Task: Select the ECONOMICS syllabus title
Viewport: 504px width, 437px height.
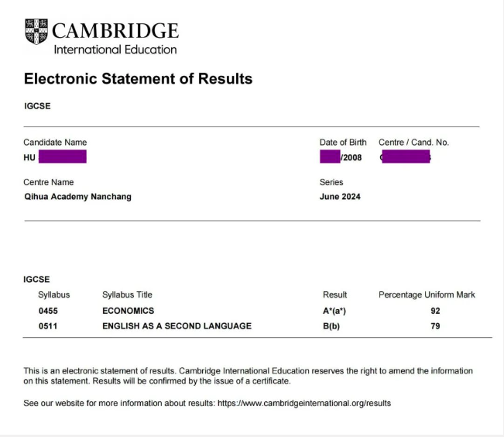Action: (x=128, y=311)
